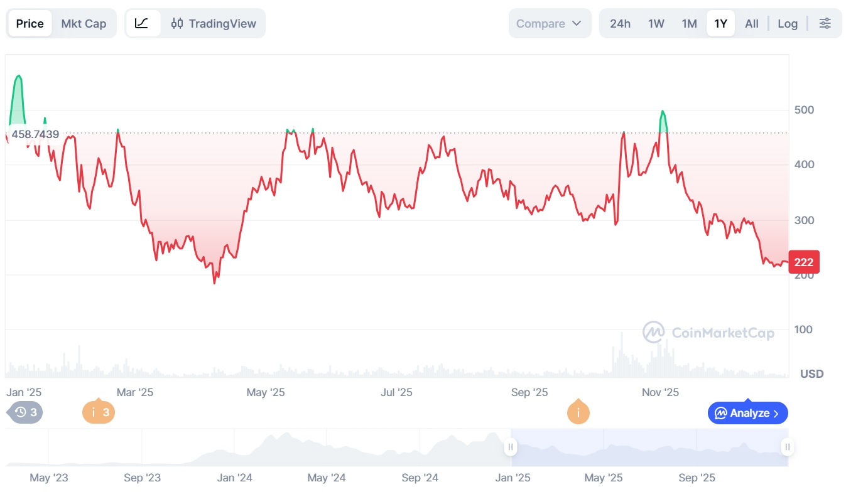Viewport: 846px width, 504px height.
Task: Open the TradingView candlestick chart
Action: pyautogui.click(x=214, y=24)
